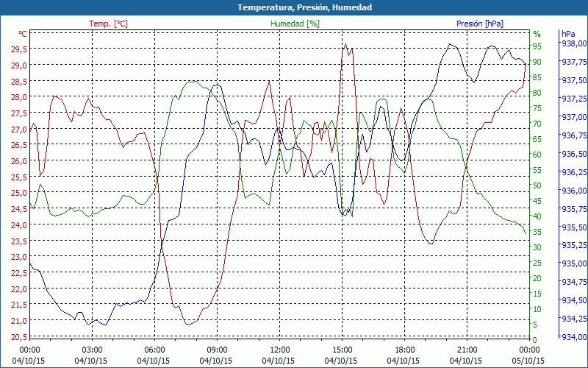Click the '937,25' pressure axis value
This screenshot has height=368, width=588.
point(573,99)
